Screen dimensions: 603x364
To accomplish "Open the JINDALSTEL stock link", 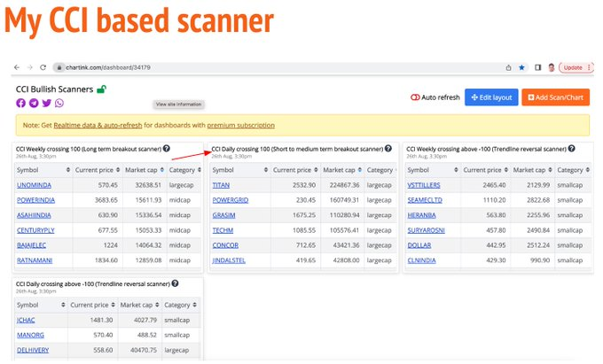I will tap(229, 260).
